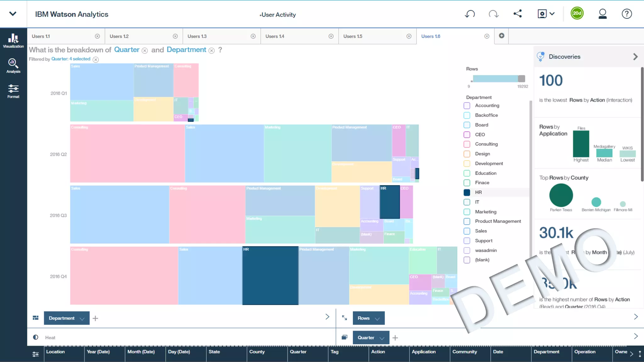Check the Sales department checkbox

(x=467, y=231)
